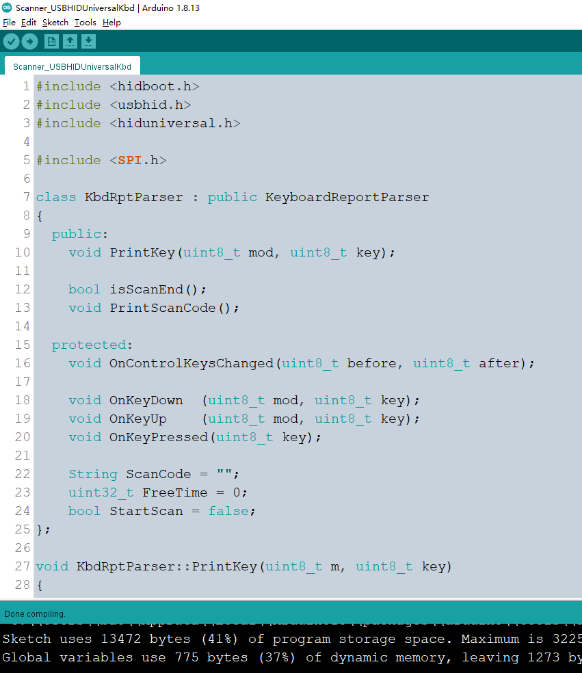Image resolution: width=582 pixels, height=673 pixels.
Task: Select the Scanner_USBHIDUniversalKbd tab
Action: [x=72, y=67]
